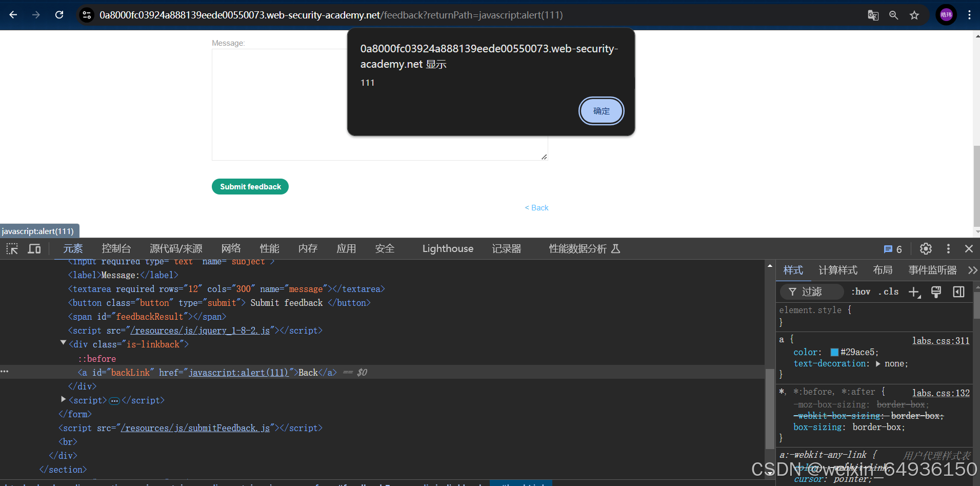Viewport: 980px width, 486px height.
Task: Reload the page
Action: (59, 15)
